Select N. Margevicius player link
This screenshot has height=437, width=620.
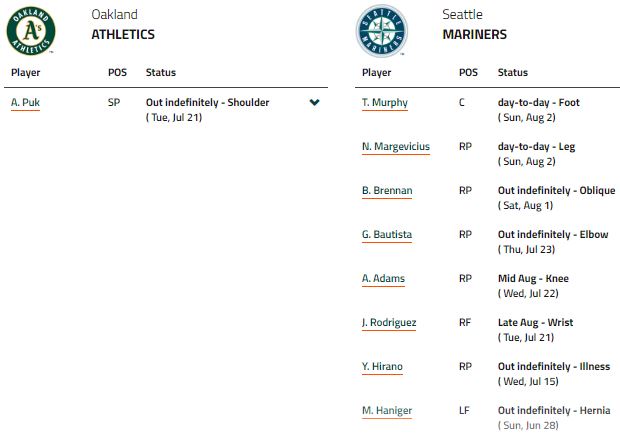click(395, 147)
